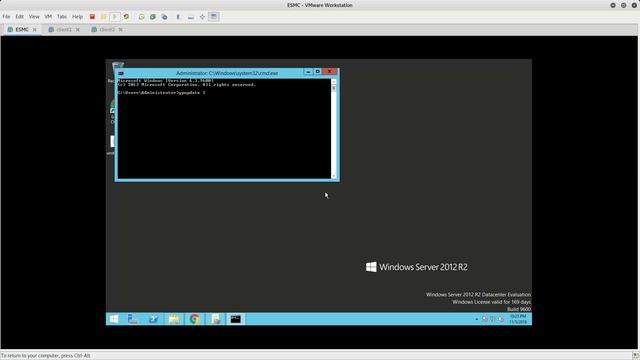The image size is (640, 360).
Task: Maximize the cmd window
Action: click(318, 71)
